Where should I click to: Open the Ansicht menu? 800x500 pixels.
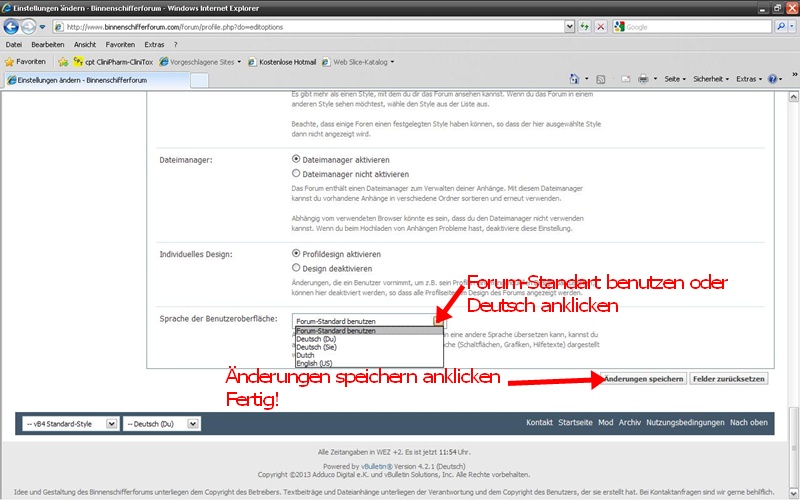[85, 45]
